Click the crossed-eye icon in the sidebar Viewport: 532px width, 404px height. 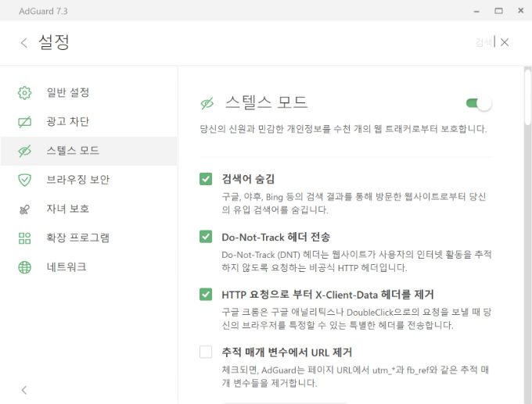tap(25, 151)
